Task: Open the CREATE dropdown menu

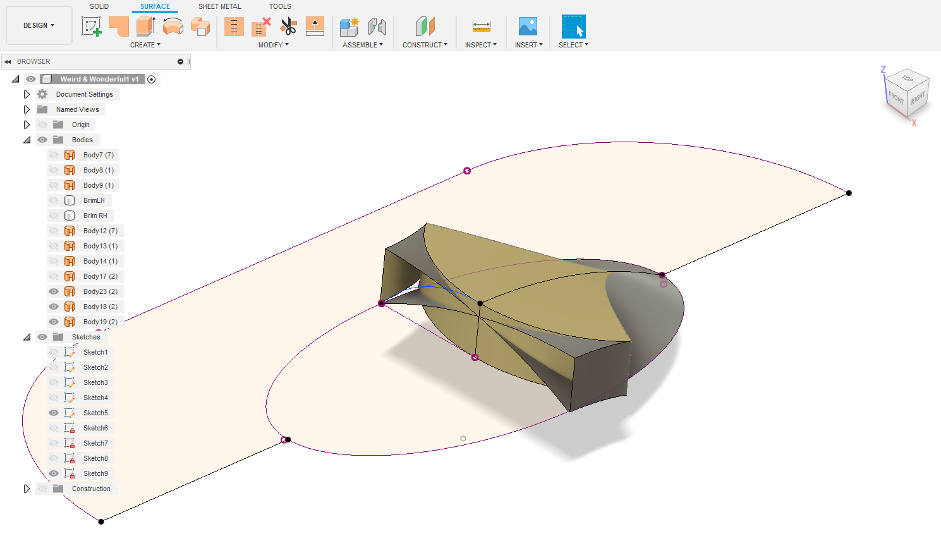Action: [145, 45]
